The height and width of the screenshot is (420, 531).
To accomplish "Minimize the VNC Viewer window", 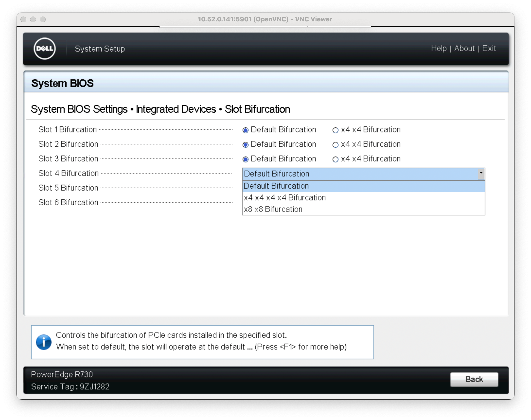I will (33, 19).
